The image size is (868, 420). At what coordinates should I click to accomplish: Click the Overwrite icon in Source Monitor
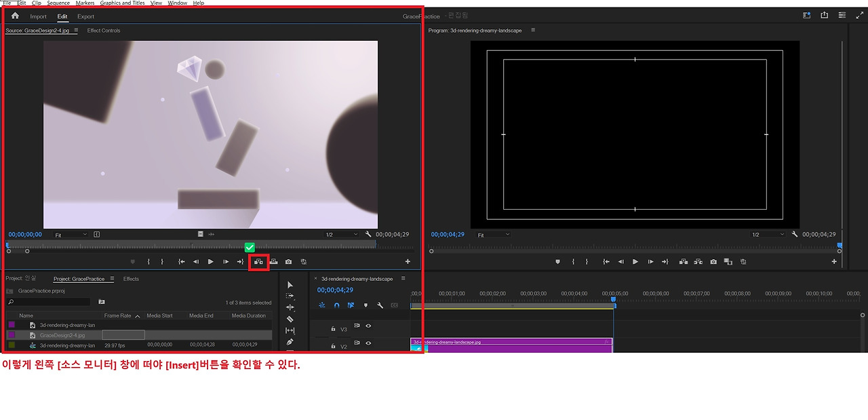[274, 261]
